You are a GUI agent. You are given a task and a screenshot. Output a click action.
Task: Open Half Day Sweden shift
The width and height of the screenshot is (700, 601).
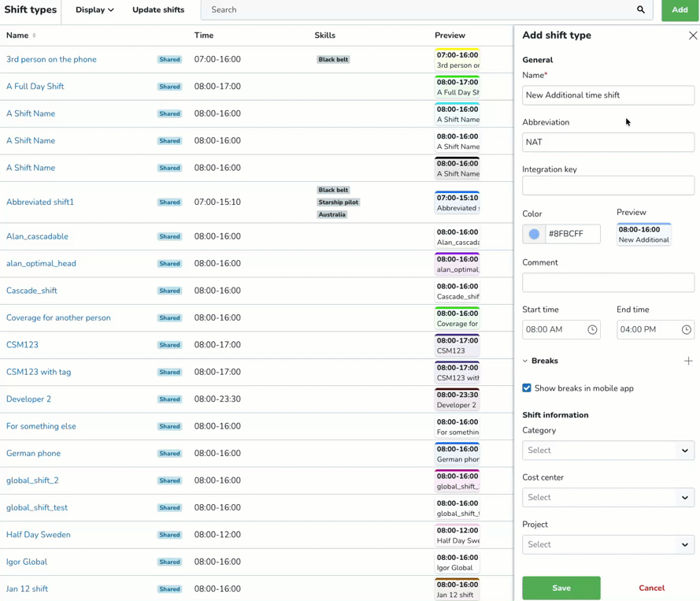point(39,535)
